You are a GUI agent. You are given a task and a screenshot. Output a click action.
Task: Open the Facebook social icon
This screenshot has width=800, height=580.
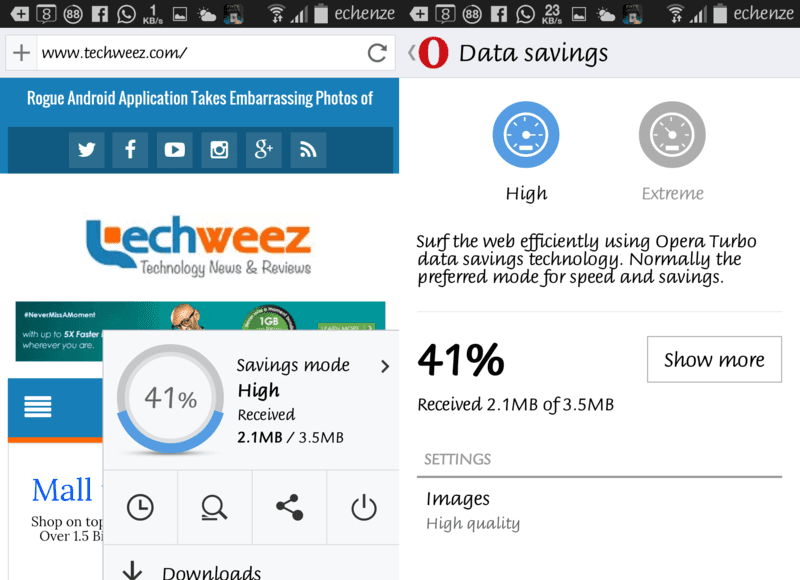(130, 150)
